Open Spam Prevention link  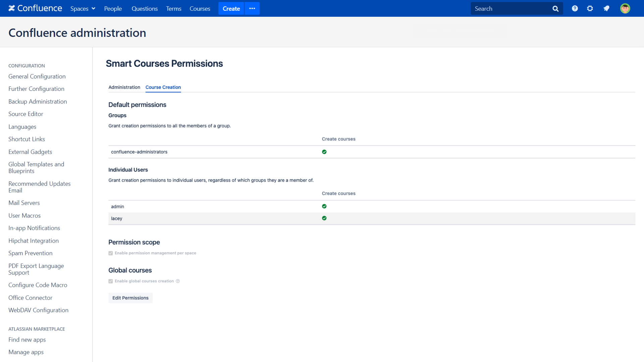(x=31, y=253)
